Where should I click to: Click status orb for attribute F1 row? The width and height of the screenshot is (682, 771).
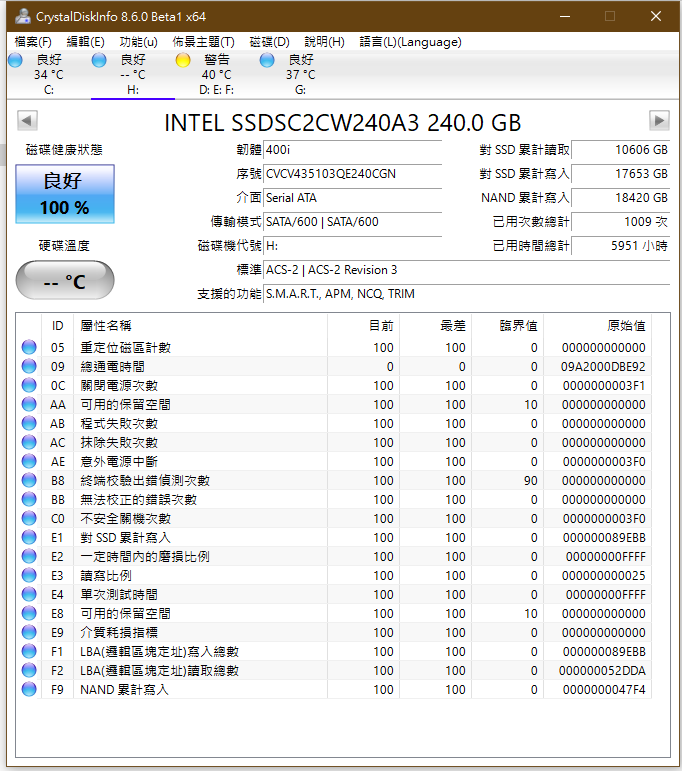click(30, 652)
